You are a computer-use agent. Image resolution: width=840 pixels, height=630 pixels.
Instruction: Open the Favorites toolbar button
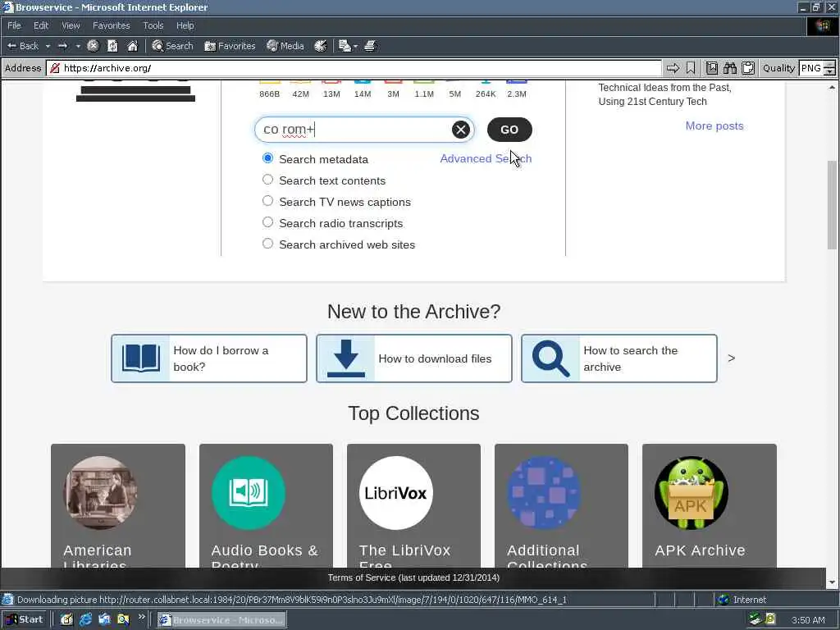click(x=230, y=46)
